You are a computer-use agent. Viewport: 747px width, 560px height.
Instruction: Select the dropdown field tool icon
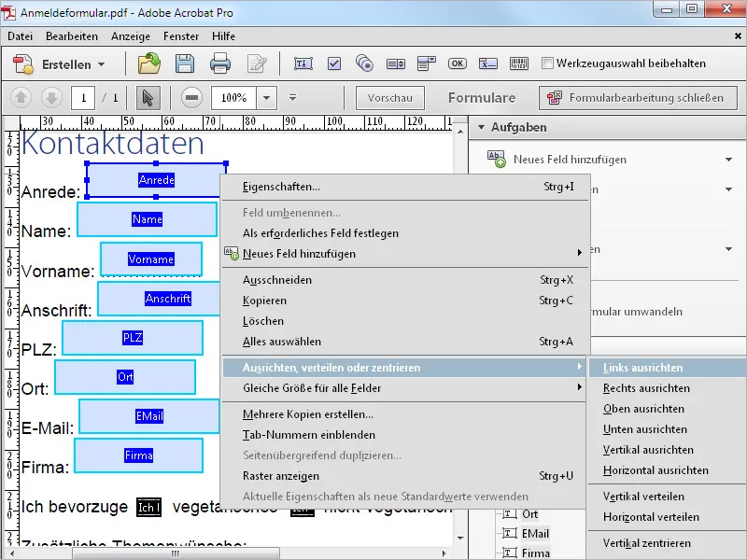click(x=427, y=63)
